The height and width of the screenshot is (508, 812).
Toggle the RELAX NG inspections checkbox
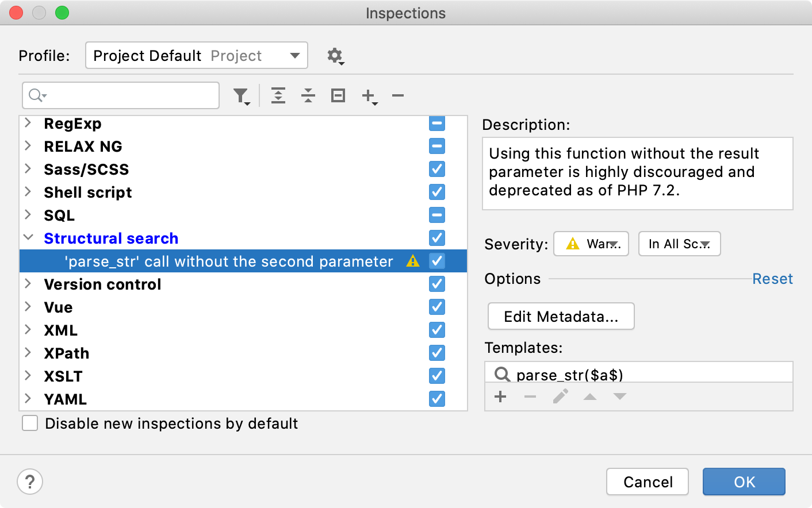437,146
